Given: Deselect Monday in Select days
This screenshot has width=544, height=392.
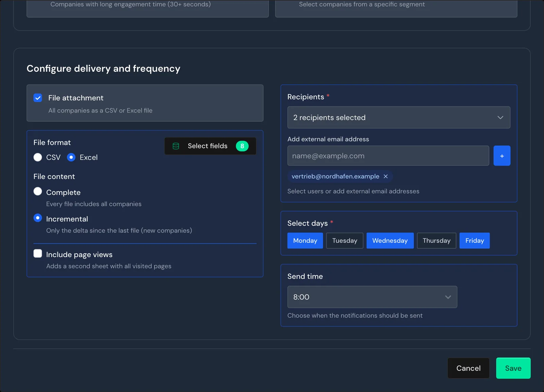Looking at the screenshot, I should click(x=305, y=241).
